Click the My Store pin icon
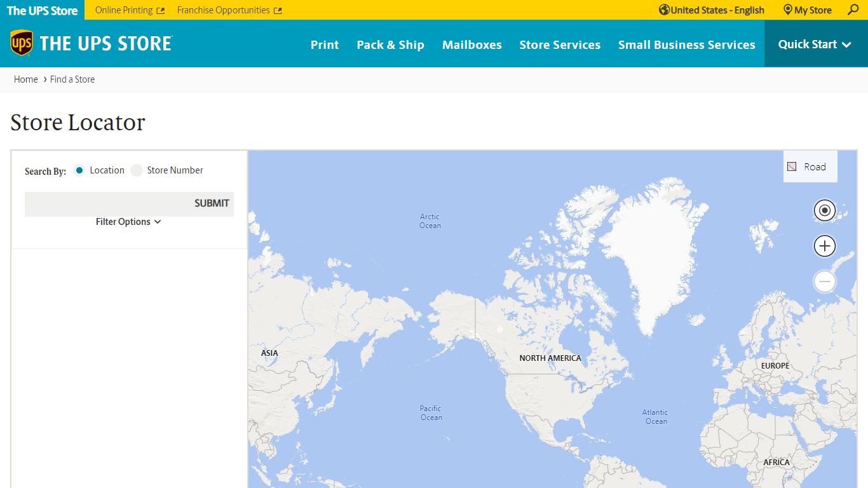 (788, 10)
